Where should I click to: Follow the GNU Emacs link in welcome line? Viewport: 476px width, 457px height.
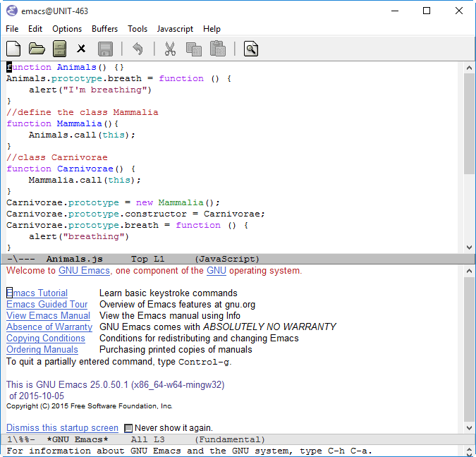[x=84, y=271]
